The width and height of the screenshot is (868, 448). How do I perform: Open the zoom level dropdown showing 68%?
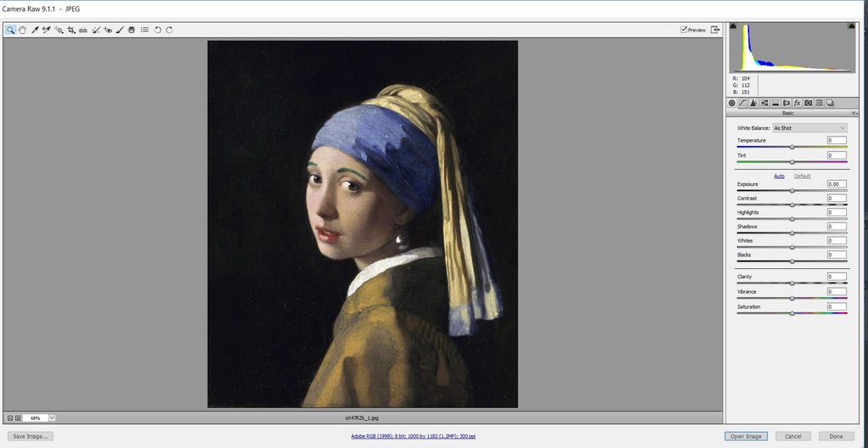point(52,417)
